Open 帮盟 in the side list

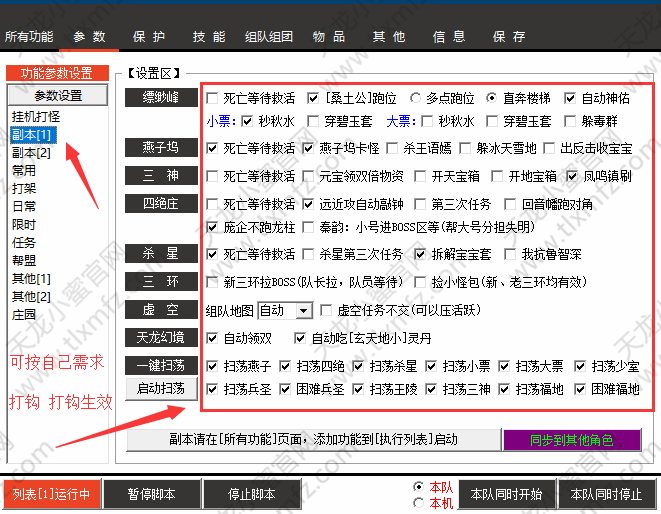pyautogui.click(x=24, y=261)
